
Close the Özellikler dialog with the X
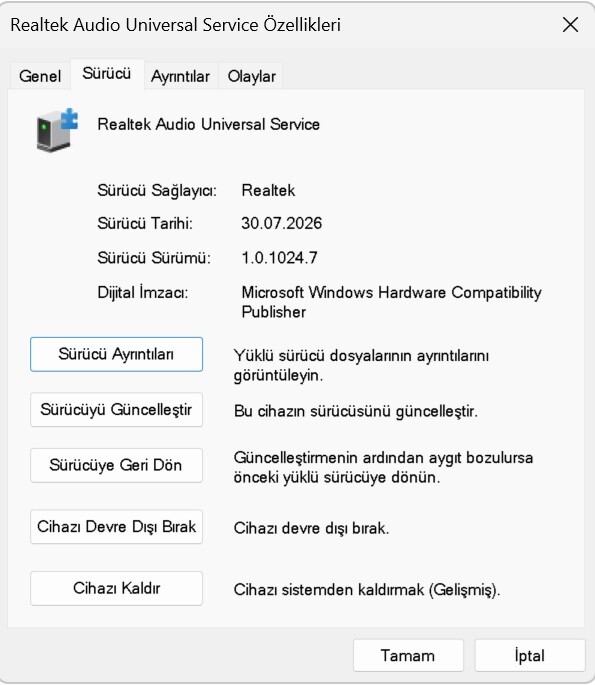[570, 25]
